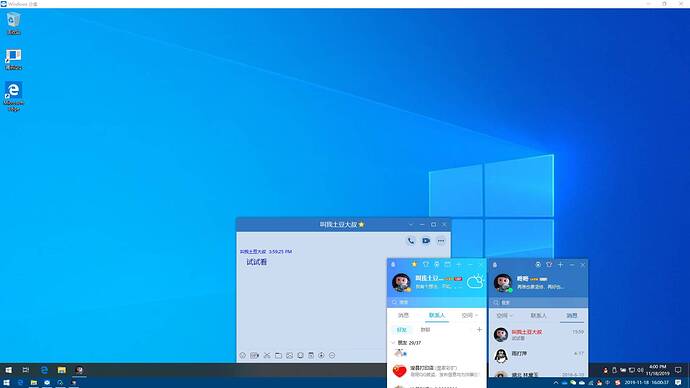Open the sandbox notification center icon
This screenshot has height=388, width=690.
[678, 370]
